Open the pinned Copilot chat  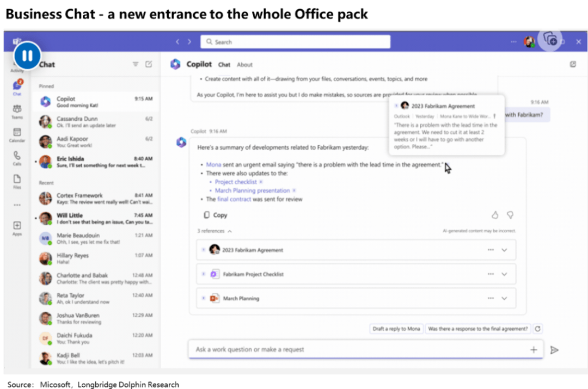[x=96, y=102]
